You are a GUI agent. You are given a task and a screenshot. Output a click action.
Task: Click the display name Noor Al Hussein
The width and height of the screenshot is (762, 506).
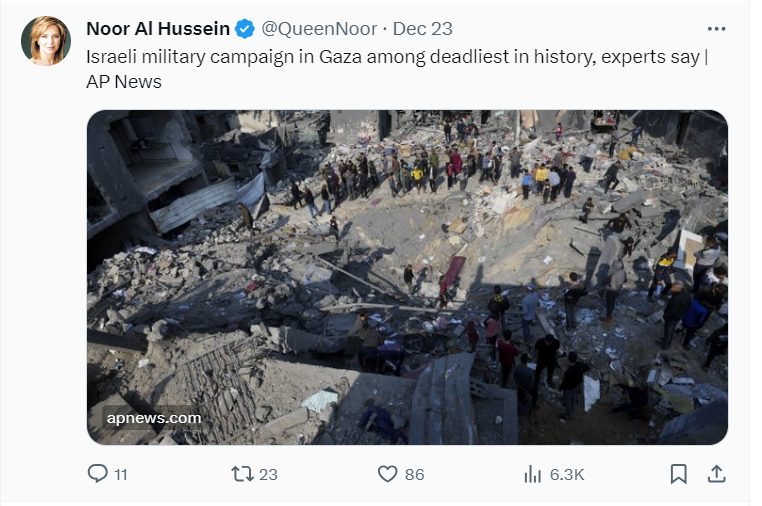coord(158,29)
